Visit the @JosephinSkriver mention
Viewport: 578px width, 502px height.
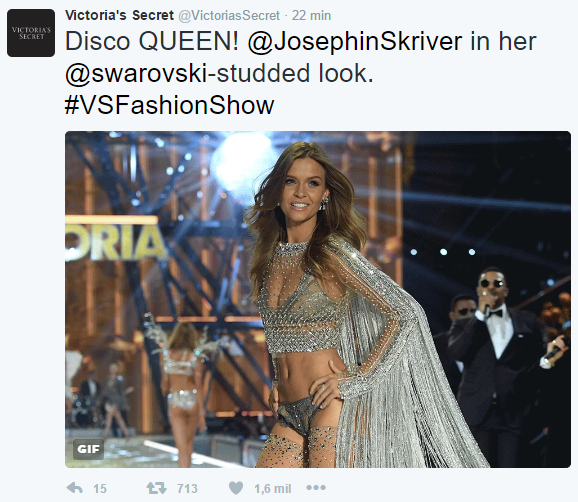click(355, 41)
